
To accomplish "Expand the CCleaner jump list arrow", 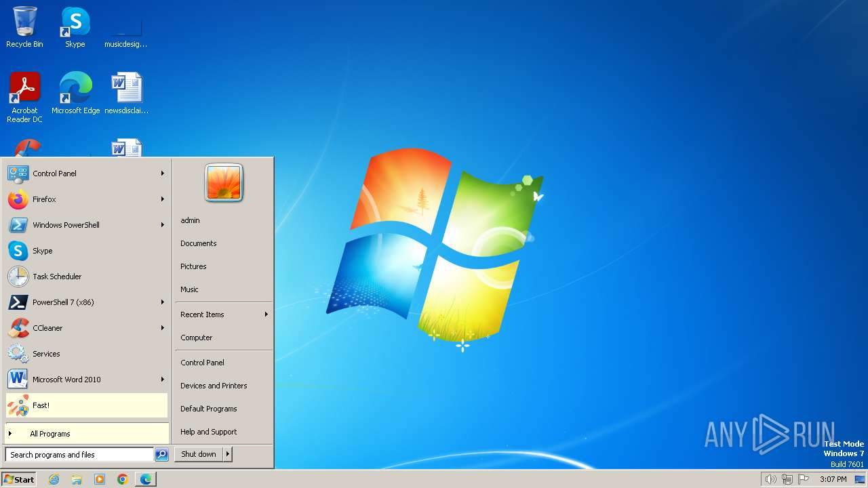I will click(163, 328).
